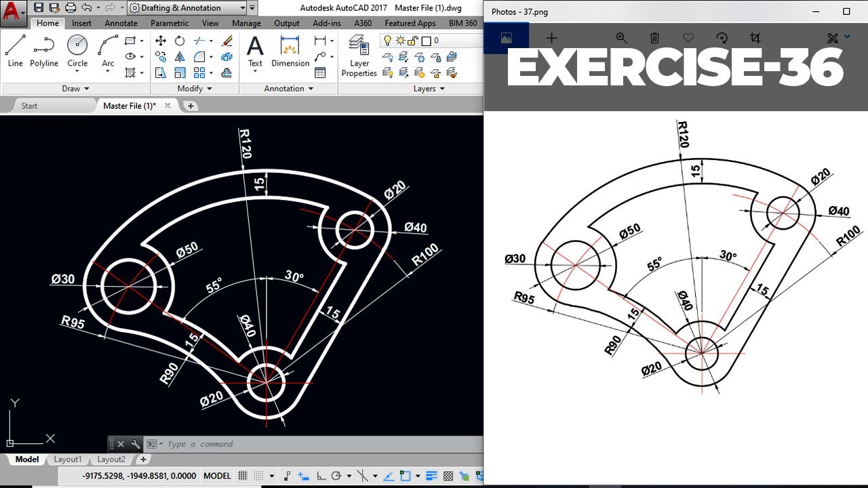Open the Layer Properties manager

[x=359, y=56]
